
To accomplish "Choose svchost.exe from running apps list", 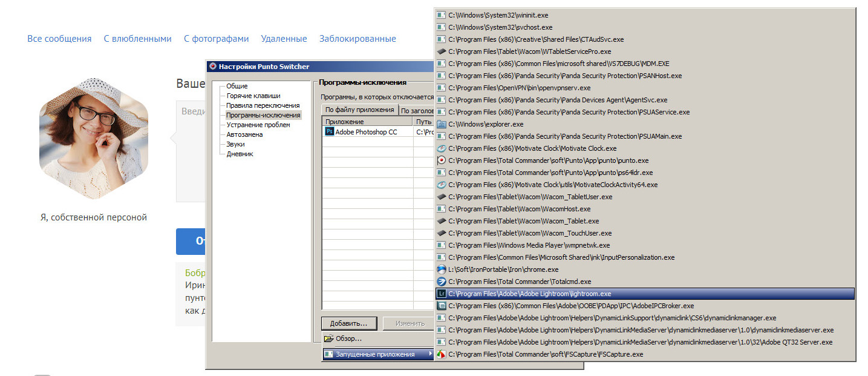I will [645, 27].
